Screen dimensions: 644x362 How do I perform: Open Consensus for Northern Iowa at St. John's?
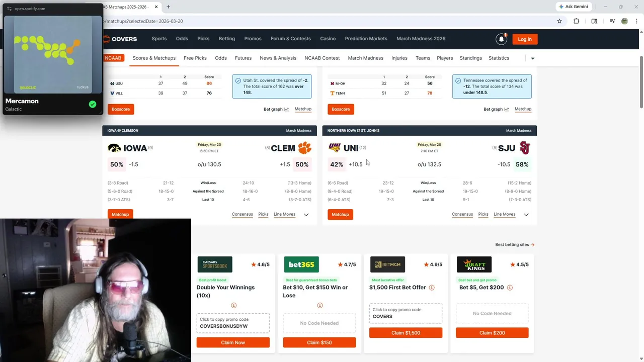click(x=462, y=214)
